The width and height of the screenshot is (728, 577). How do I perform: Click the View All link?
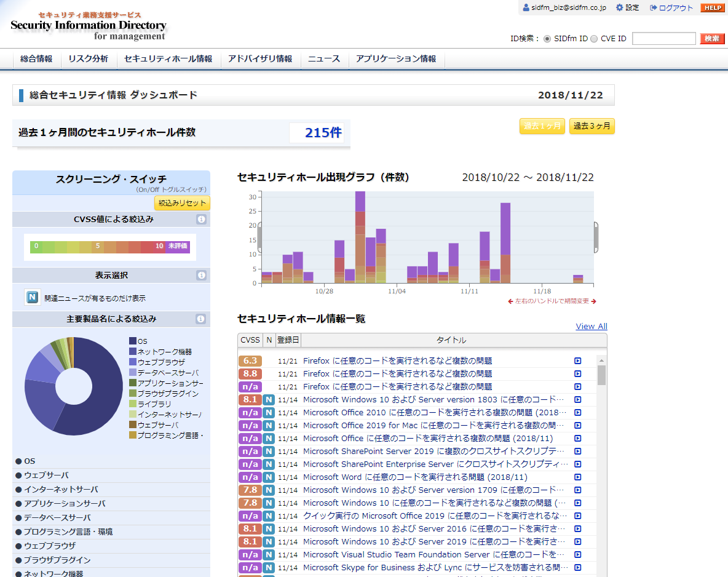(591, 327)
